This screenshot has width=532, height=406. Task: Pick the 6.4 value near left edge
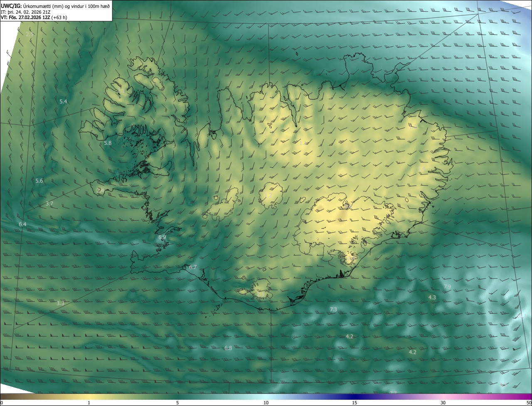(x=22, y=224)
